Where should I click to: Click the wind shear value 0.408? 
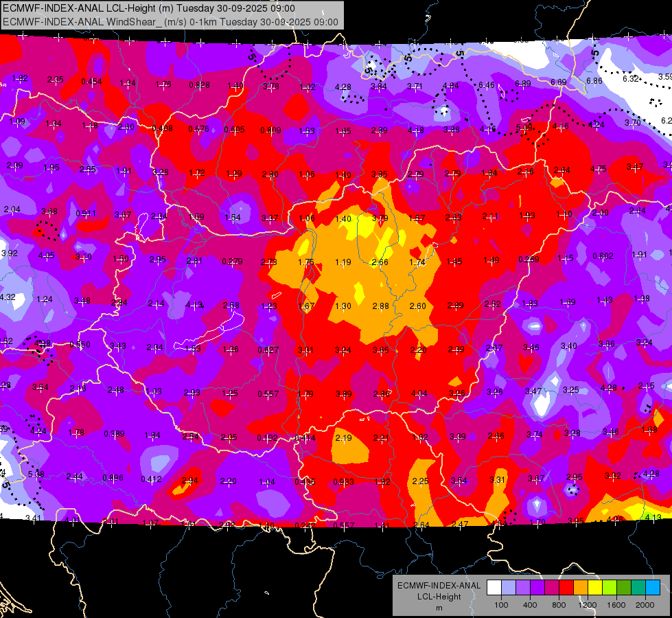click(163, 128)
